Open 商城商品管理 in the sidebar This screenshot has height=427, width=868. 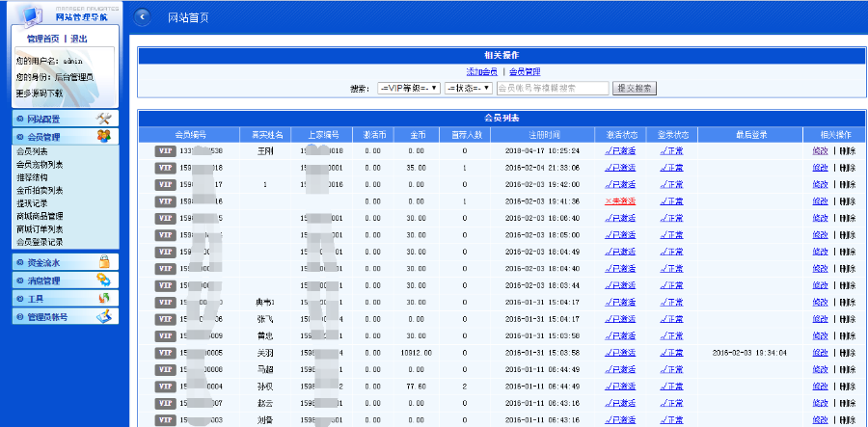click(40, 216)
